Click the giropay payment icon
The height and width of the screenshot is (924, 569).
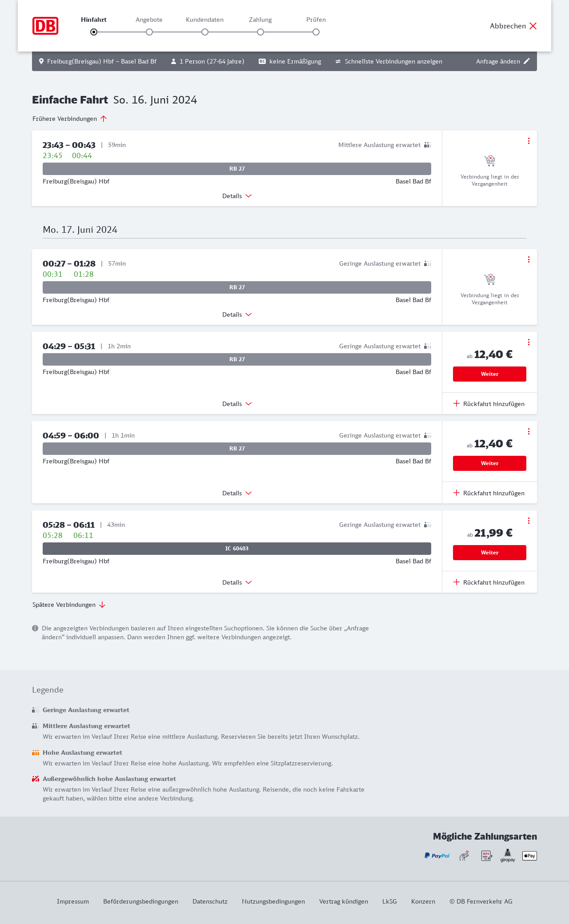pyautogui.click(x=508, y=856)
